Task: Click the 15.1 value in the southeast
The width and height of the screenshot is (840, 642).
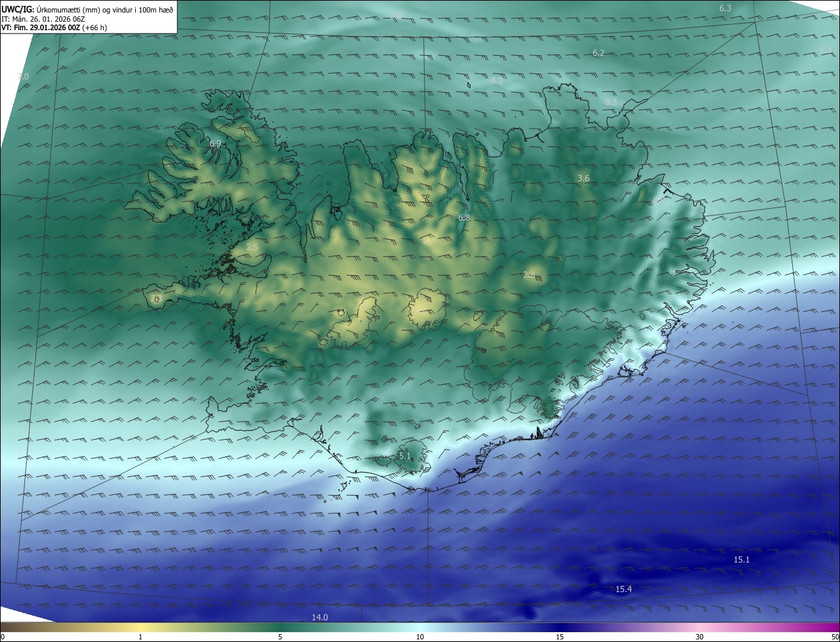Action: [742, 559]
